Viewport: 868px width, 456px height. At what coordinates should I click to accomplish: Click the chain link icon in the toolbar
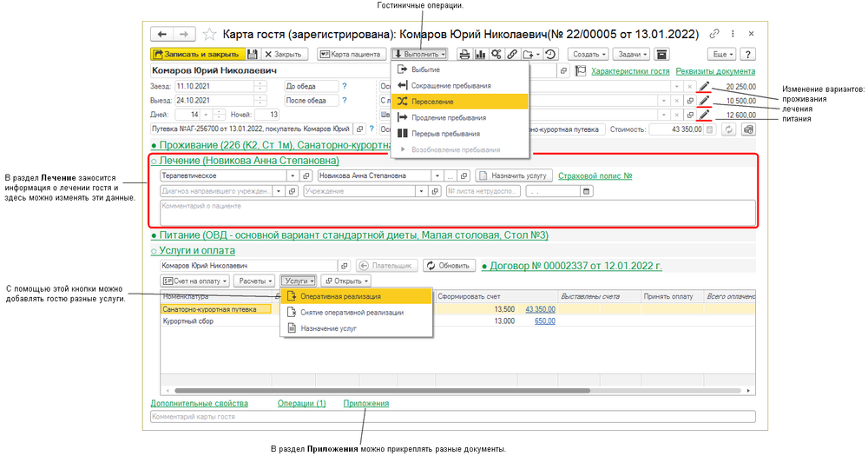[512, 54]
